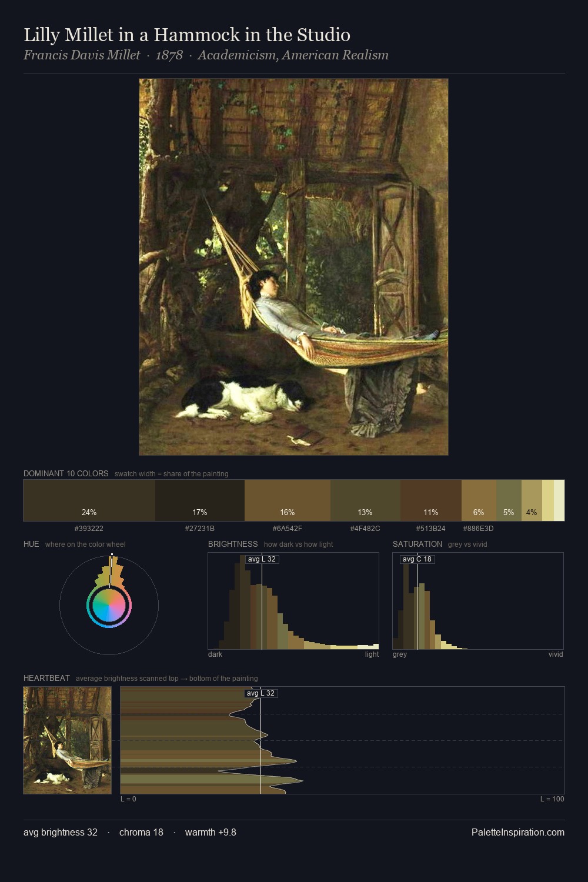Select the 4% tan swatch
Image resolution: width=588 pixels, height=882 pixels.
[x=532, y=500]
